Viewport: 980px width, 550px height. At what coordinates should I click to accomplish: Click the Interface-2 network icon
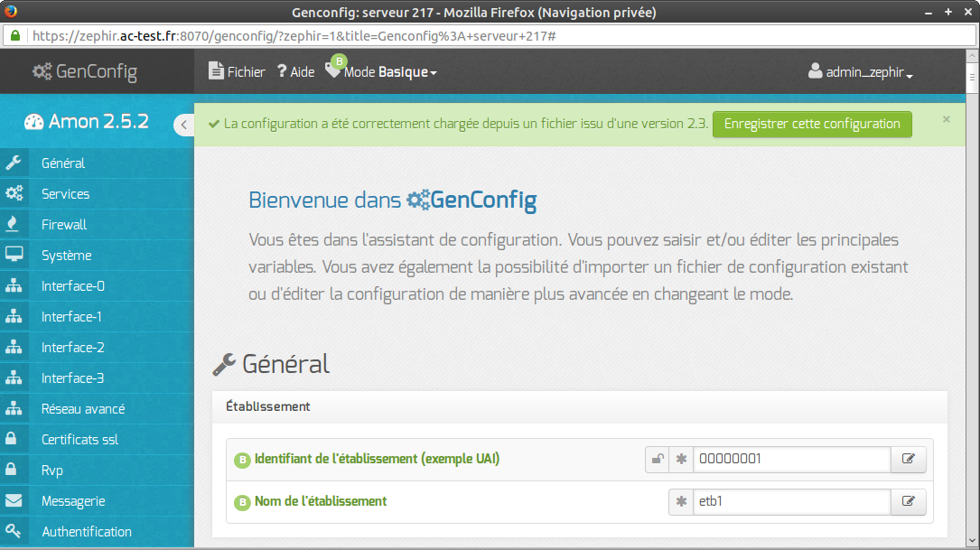14,347
